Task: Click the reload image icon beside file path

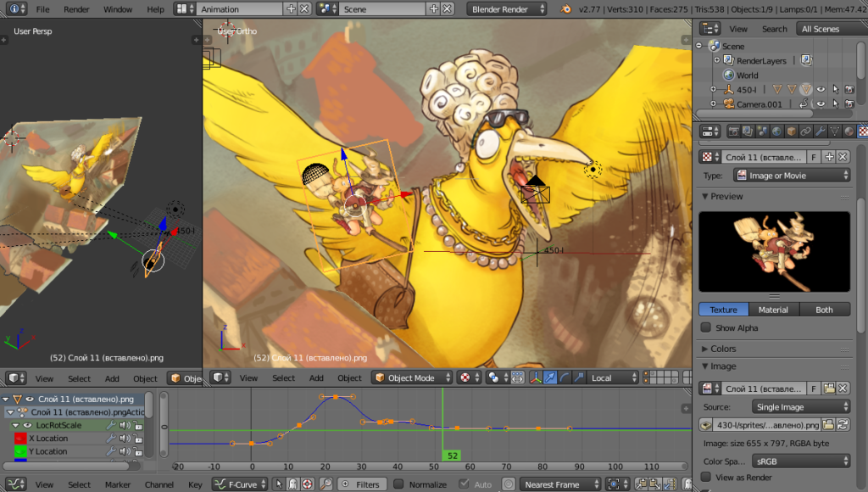Action: tap(843, 425)
